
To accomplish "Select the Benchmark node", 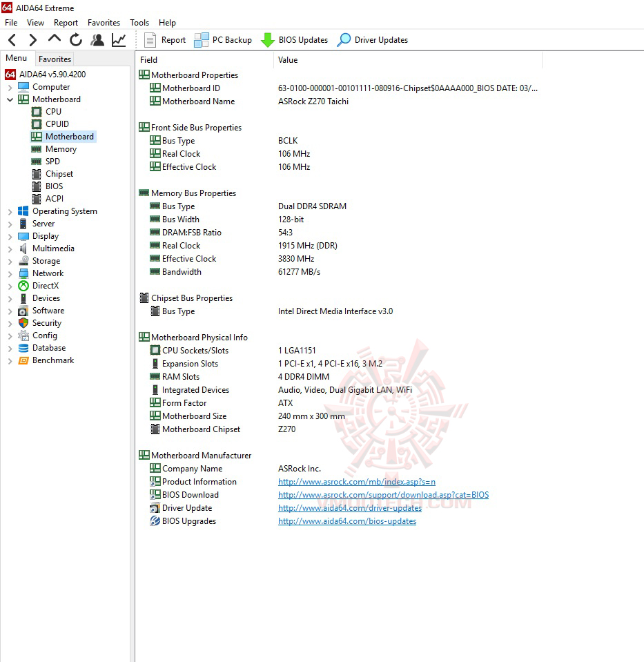I will click(x=46, y=360).
